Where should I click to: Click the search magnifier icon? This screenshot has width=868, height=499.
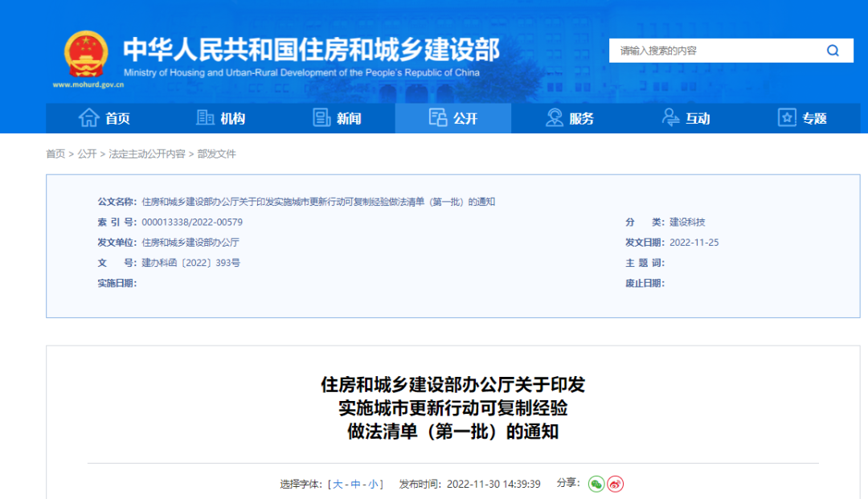pos(833,50)
